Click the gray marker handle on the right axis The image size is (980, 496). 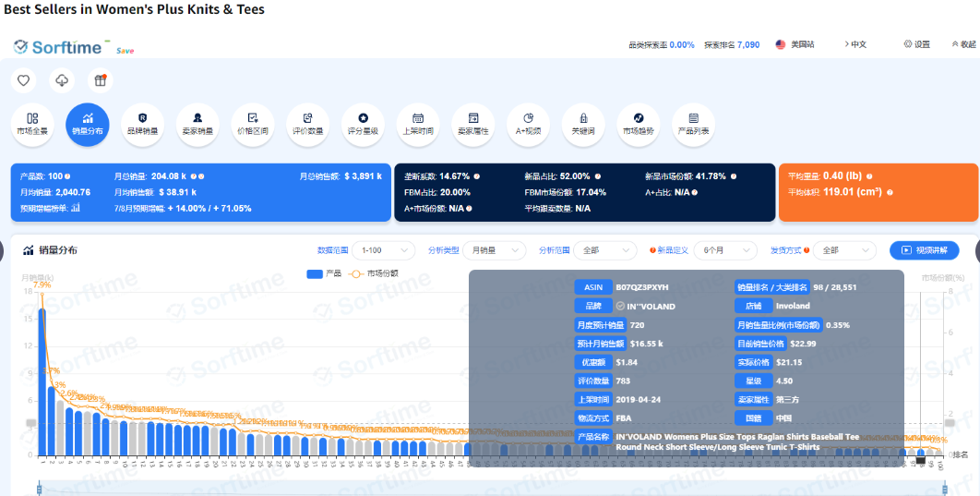(x=950, y=423)
